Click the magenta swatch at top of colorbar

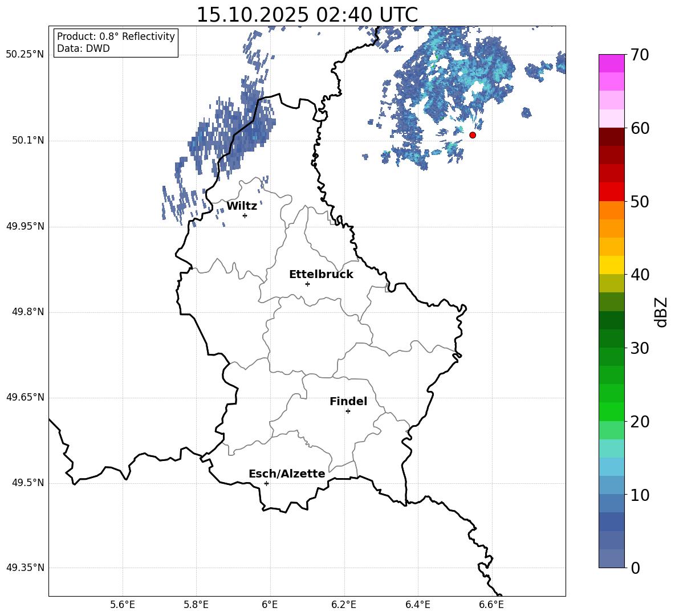(x=611, y=63)
